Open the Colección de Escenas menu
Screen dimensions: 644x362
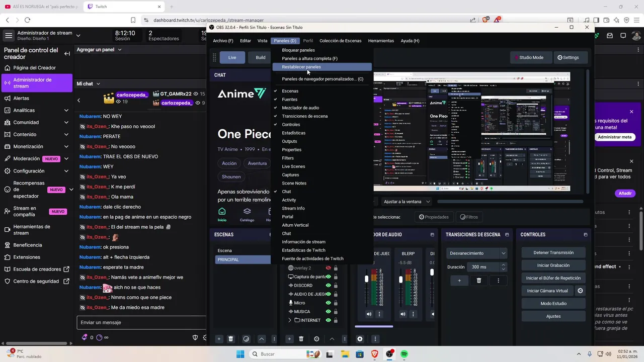point(341,41)
